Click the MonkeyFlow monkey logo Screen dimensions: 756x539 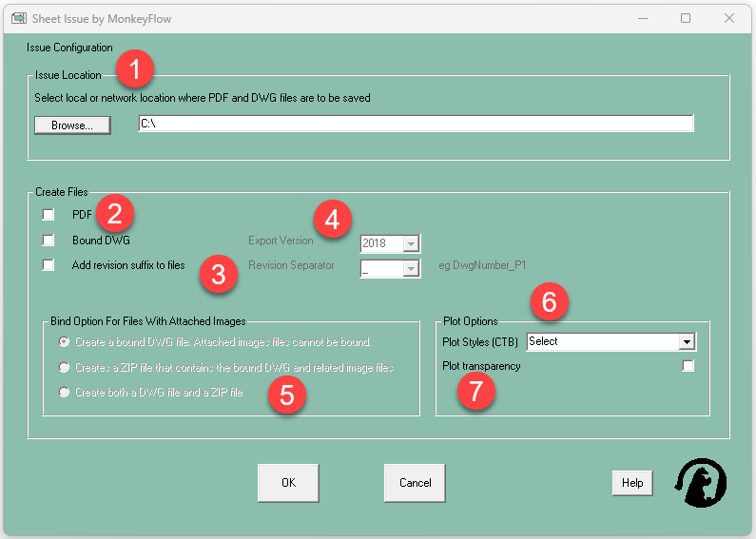pos(701,482)
